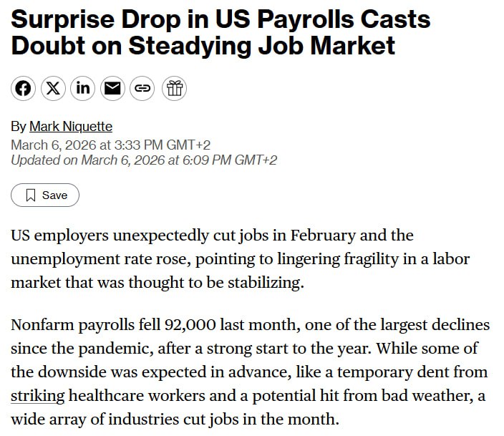Click the italic "Updated on March 6" timestamp
This screenshot has height=436, width=504.
[144, 160]
